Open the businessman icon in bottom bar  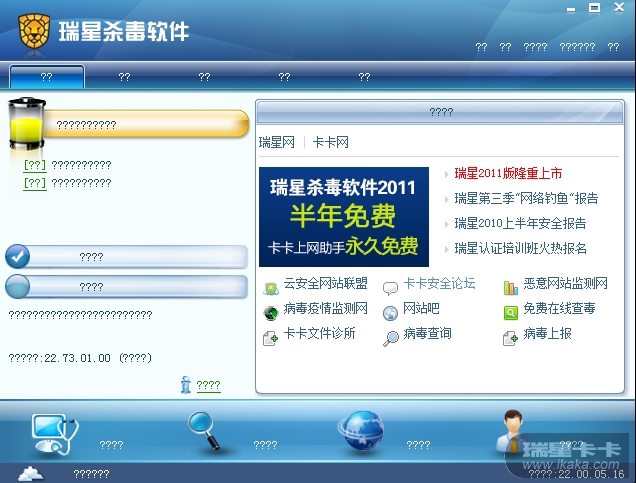[x=511, y=431]
